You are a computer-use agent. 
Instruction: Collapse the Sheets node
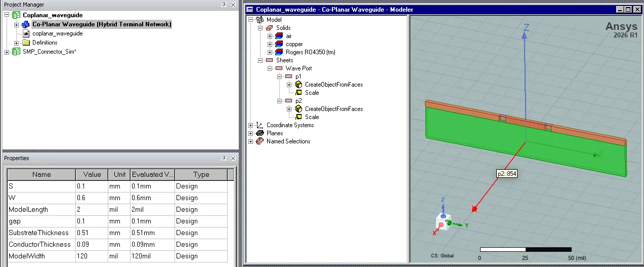point(261,60)
